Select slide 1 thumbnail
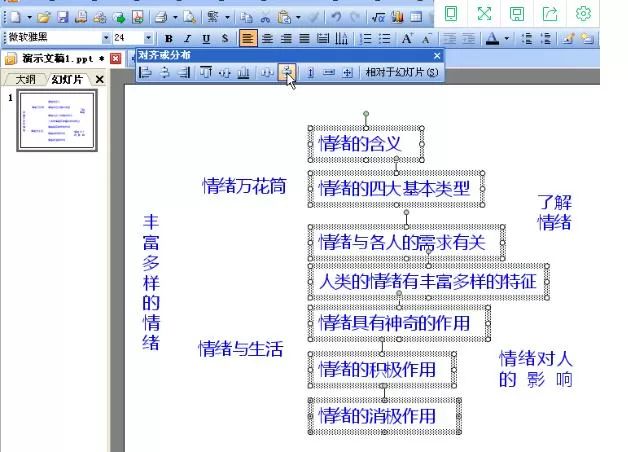The height and width of the screenshot is (452, 628). point(57,120)
